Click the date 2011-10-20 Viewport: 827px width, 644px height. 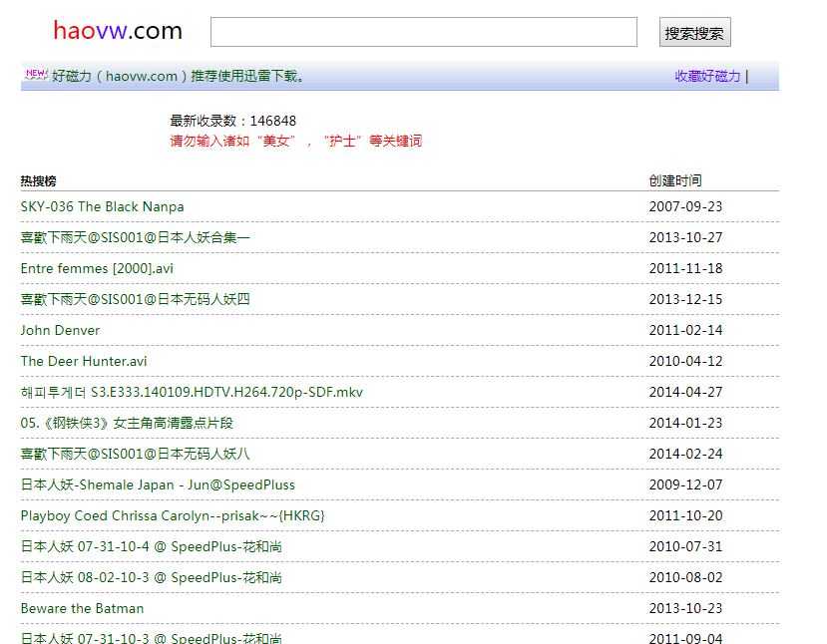685,516
